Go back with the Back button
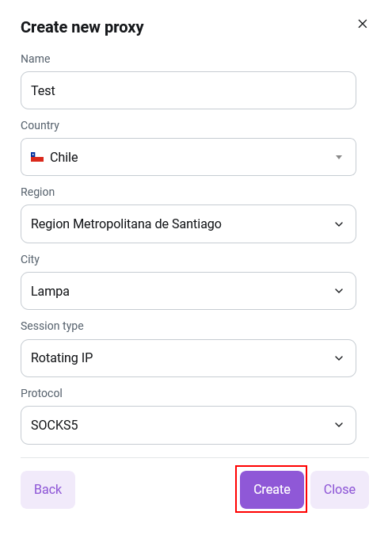Viewport: 392px width, 535px height. pyautogui.click(x=48, y=490)
